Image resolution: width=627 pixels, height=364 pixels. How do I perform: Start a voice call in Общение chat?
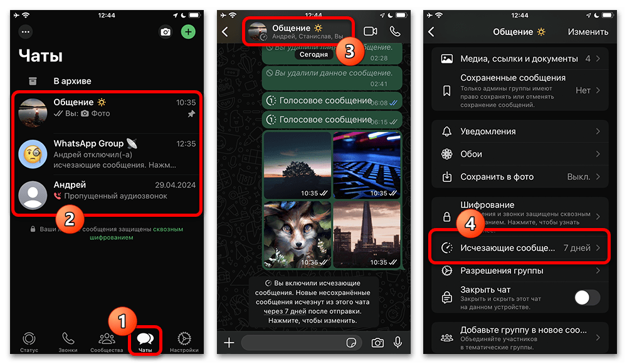395,31
